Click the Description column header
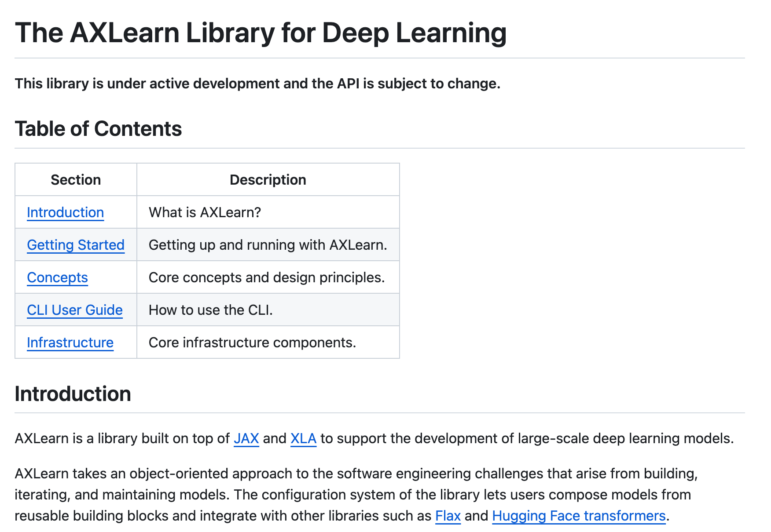This screenshot has height=532, width=771. pos(267,179)
